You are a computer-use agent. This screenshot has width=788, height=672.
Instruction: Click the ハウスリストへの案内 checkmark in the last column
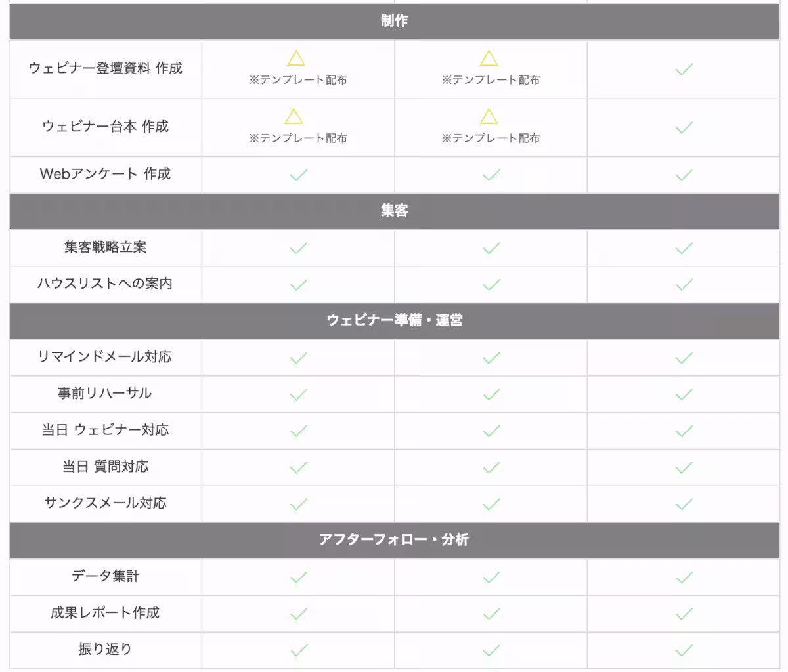pos(684,284)
